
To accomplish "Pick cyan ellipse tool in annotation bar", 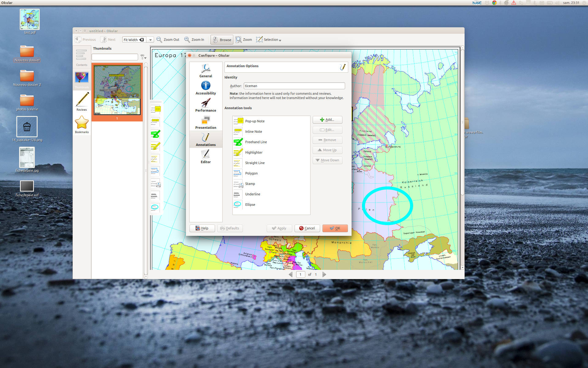I will pos(155,208).
